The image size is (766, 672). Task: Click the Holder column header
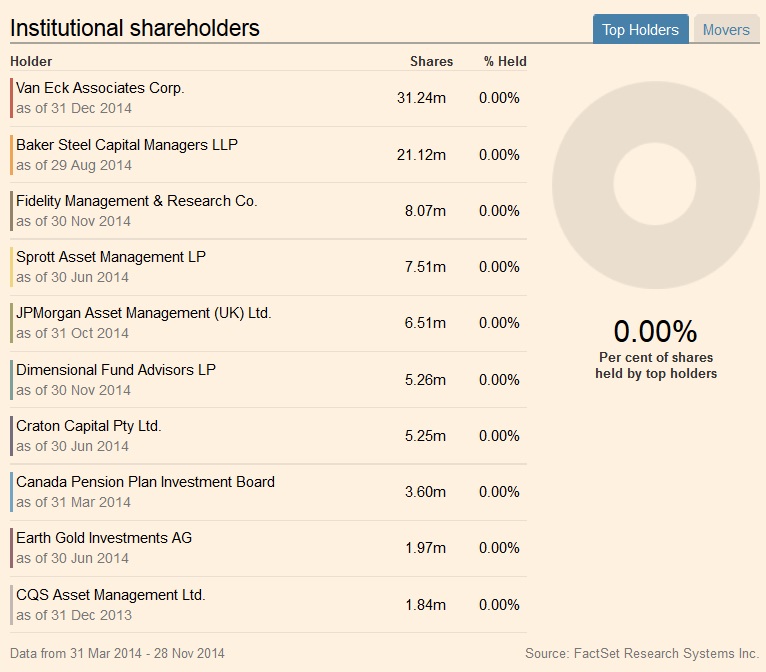point(31,61)
